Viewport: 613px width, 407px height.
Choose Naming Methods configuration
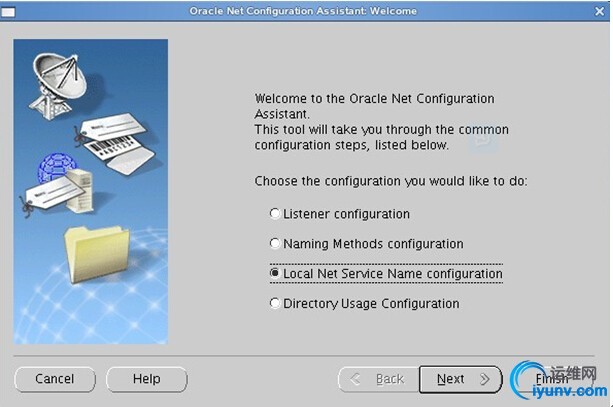[276, 244]
